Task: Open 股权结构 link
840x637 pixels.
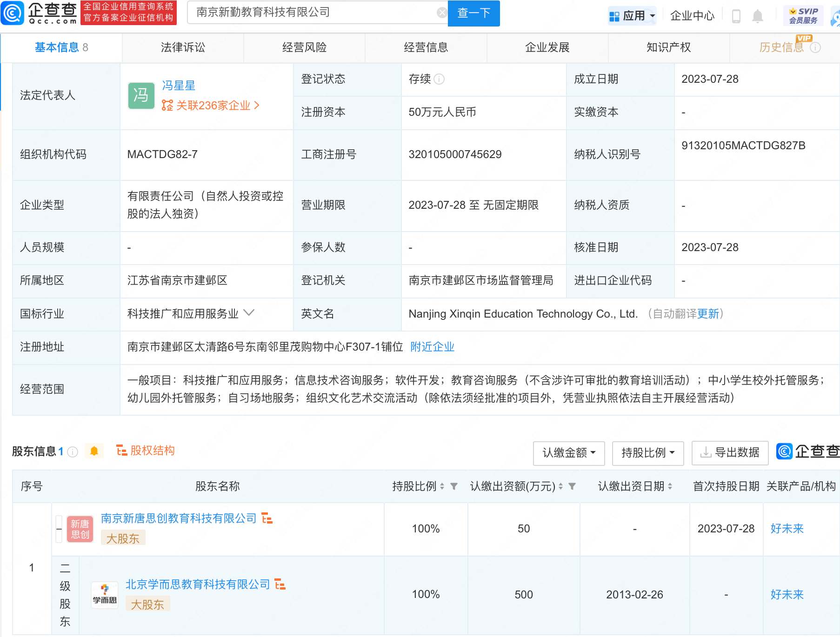Action: [146, 451]
